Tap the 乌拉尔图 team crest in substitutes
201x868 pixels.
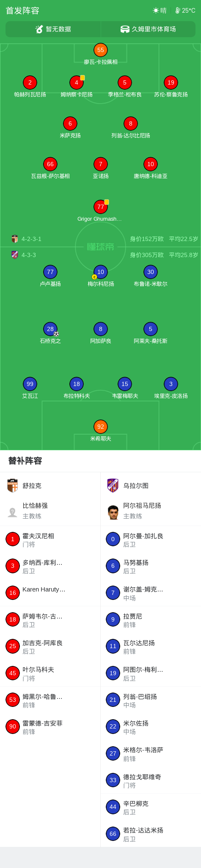113,485
